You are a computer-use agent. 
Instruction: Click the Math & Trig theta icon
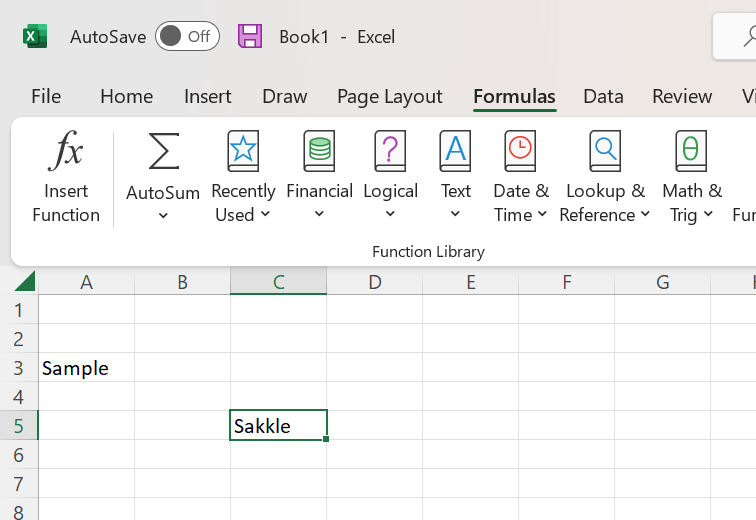pos(691,151)
